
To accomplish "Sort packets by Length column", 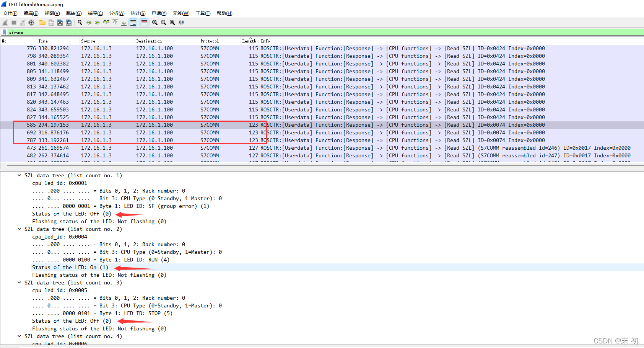I will tap(250, 41).
